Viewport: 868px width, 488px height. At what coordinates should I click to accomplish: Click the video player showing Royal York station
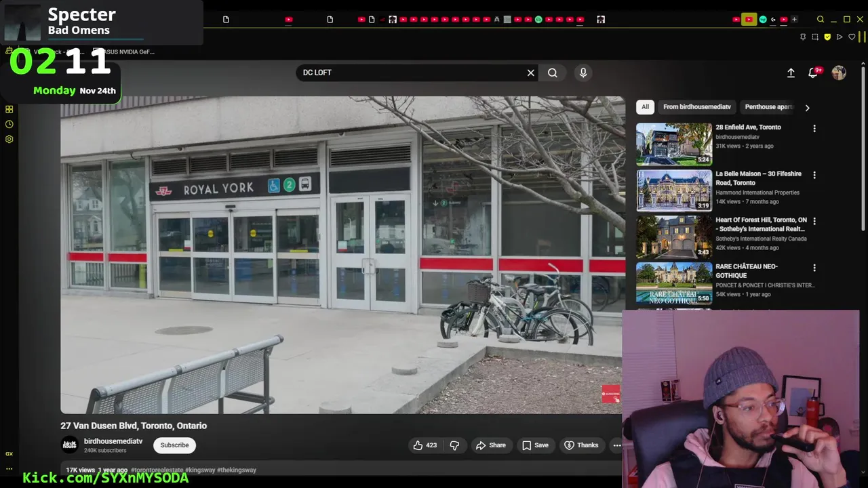click(342, 255)
